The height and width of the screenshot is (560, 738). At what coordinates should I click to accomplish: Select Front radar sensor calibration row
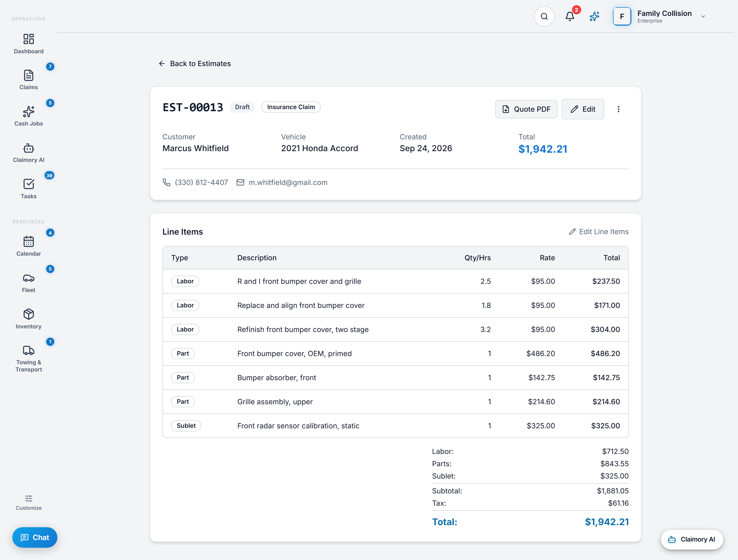[395, 425]
